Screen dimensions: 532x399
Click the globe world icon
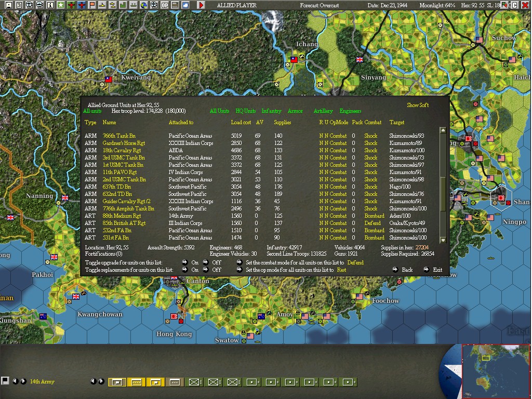[144, 5]
